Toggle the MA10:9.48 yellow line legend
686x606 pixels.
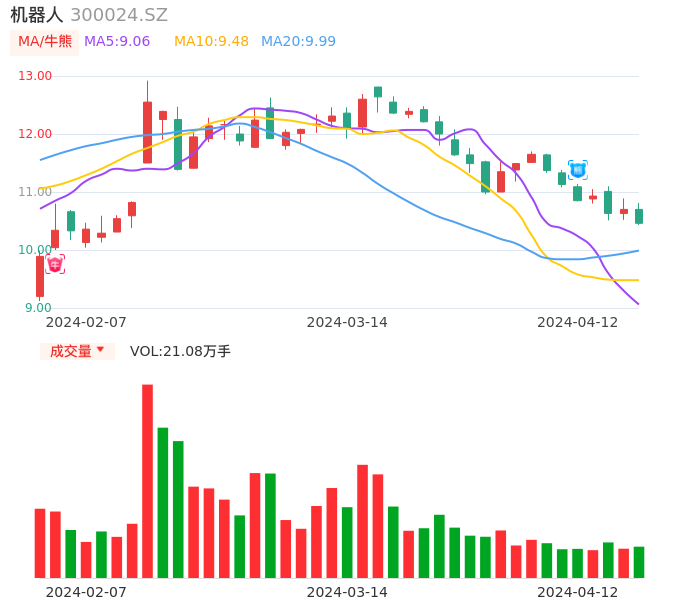(x=211, y=41)
